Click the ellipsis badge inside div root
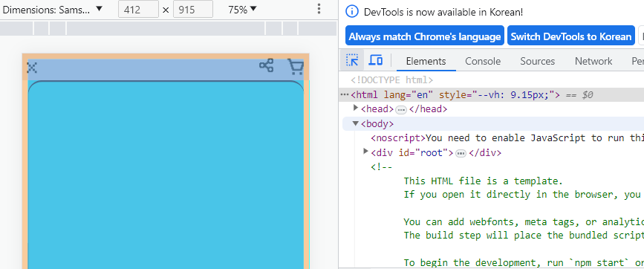This screenshot has height=269, width=644. click(x=461, y=153)
